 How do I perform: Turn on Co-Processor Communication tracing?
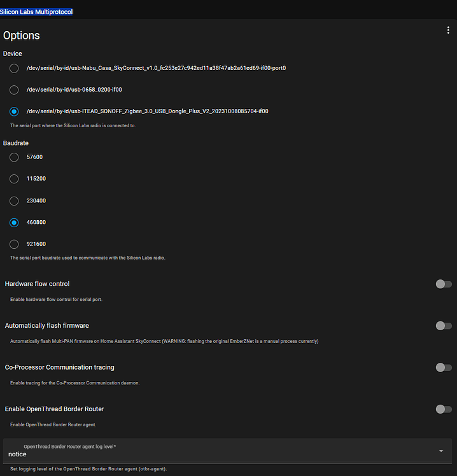[x=443, y=367]
